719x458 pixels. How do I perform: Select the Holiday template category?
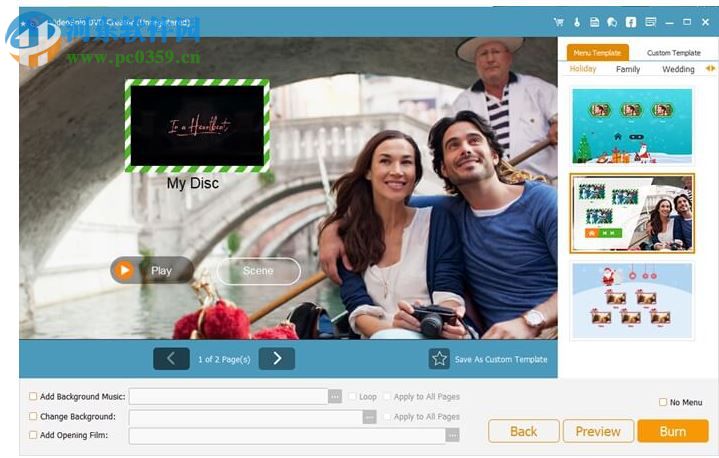[x=583, y=69]
